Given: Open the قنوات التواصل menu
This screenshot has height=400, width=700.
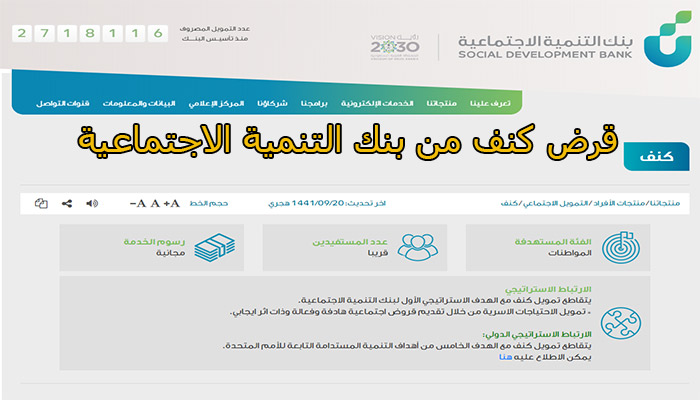Looking at the screenshot, I should point(62,103).
